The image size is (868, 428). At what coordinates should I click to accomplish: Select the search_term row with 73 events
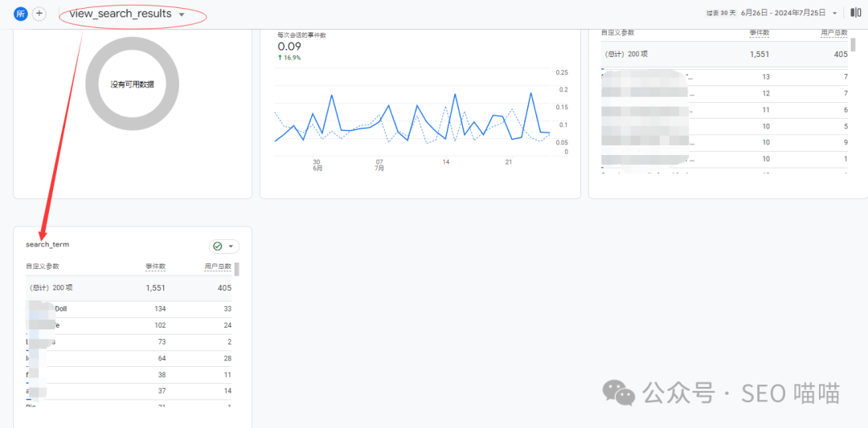(x=129, y=342)
